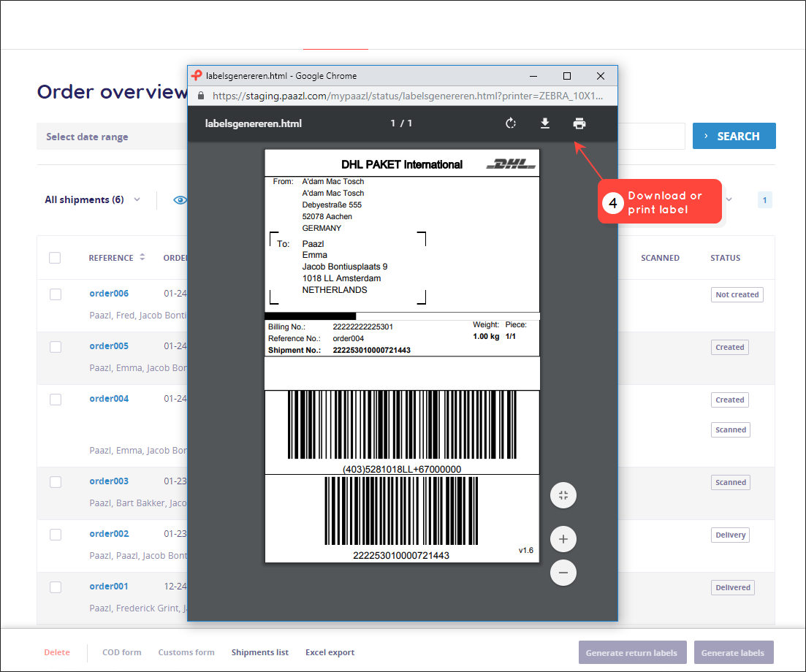
Task: Open the Select date range field
Action: coord(112,137)
